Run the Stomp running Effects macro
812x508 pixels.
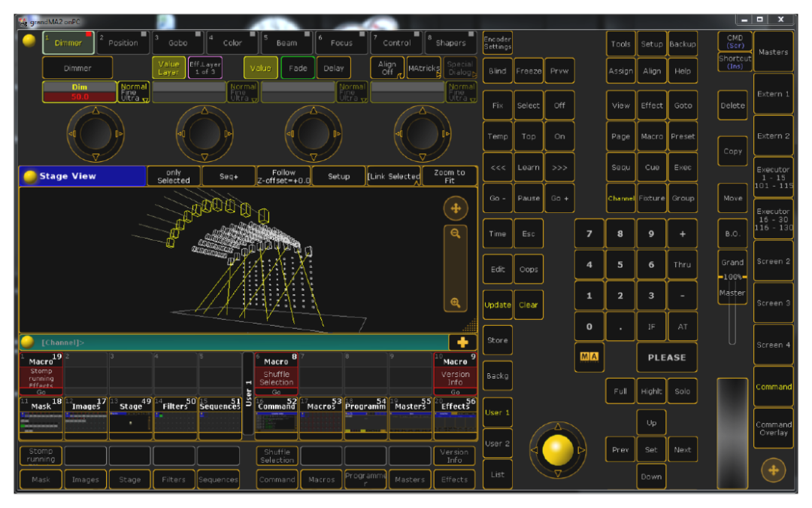[x=41, y=374]
